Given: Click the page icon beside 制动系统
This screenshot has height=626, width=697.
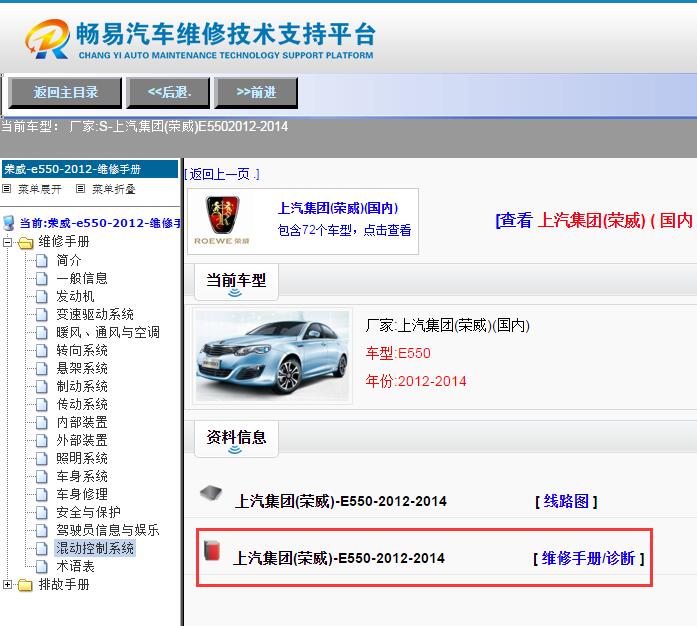Looking at the screenshot, I should (42, 387).
